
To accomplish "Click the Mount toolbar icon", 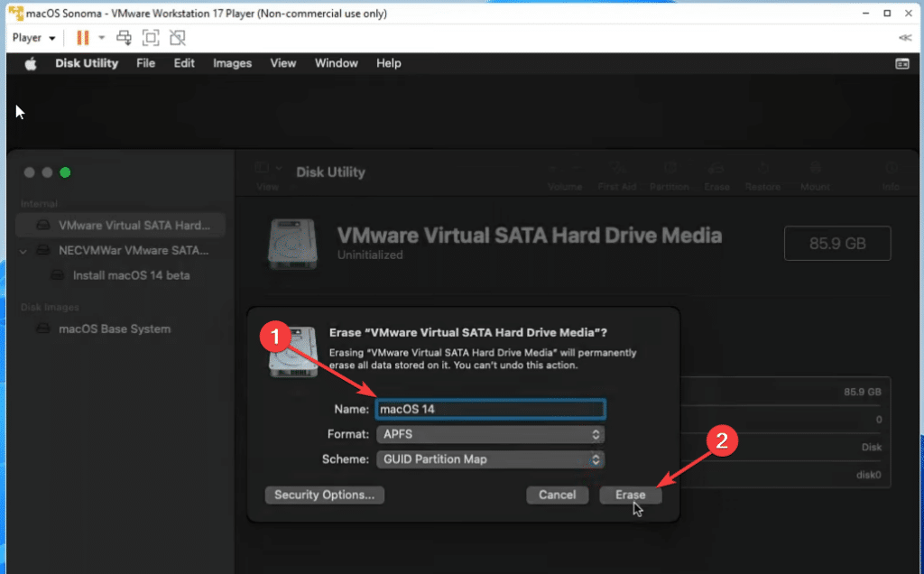I will [816, 169].
